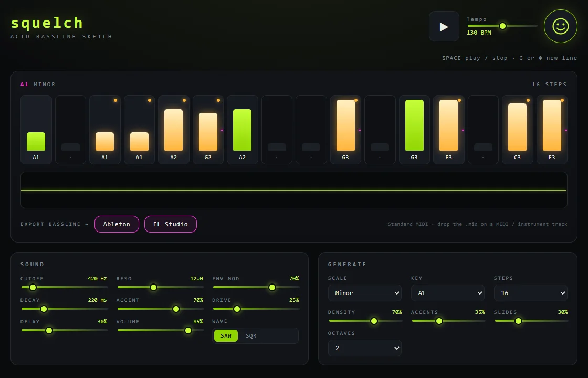Open the Key dropdown showing A1

click(x=448, y=293)
